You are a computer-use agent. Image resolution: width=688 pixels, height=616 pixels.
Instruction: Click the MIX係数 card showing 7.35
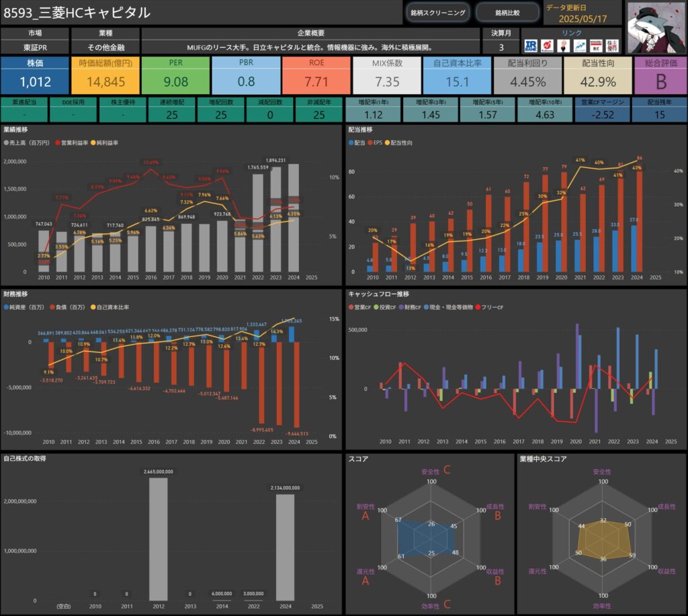coord(387,75)
